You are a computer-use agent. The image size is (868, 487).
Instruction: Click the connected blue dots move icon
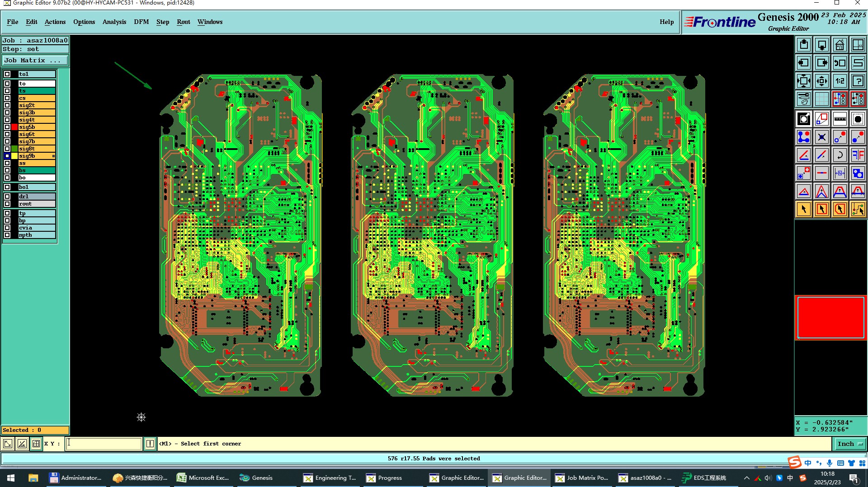coord(803,137)
